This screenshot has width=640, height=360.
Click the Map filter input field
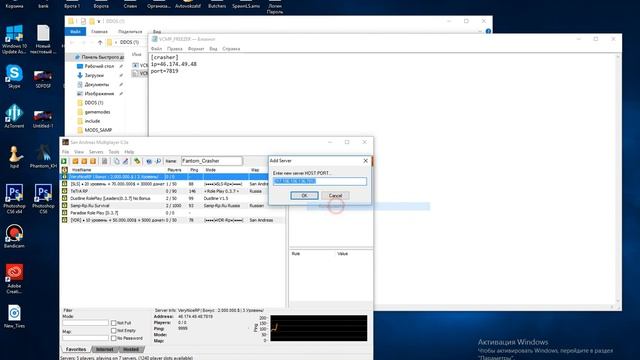point(85,338)
